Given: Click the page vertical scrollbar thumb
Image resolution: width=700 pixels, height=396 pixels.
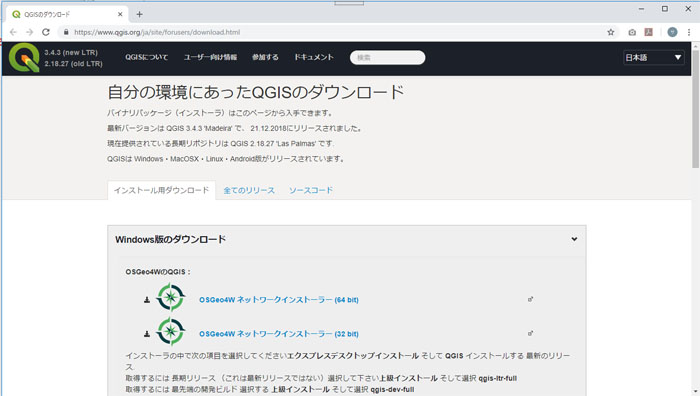Looking at the screenshot, I should pos(696,108).
